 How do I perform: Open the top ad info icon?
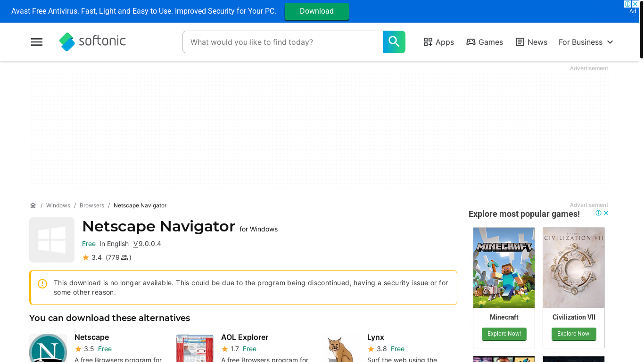click(x=628, y=4)
